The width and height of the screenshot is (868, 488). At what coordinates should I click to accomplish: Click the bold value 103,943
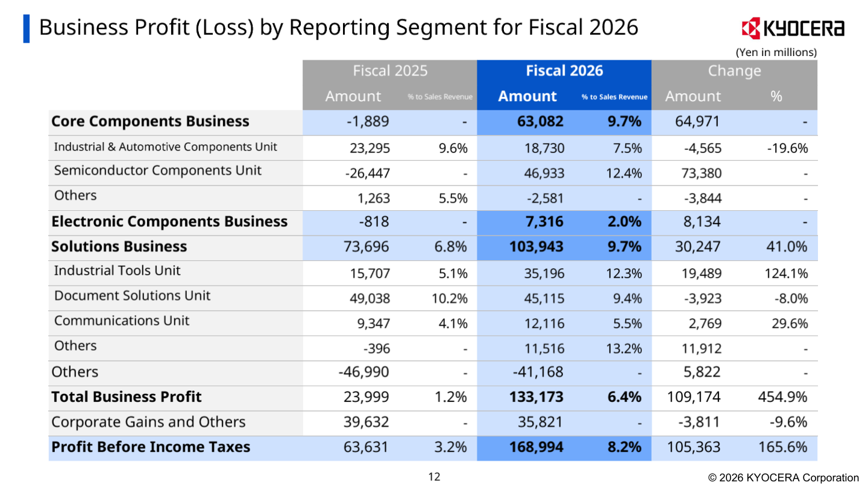coord(536,246)
